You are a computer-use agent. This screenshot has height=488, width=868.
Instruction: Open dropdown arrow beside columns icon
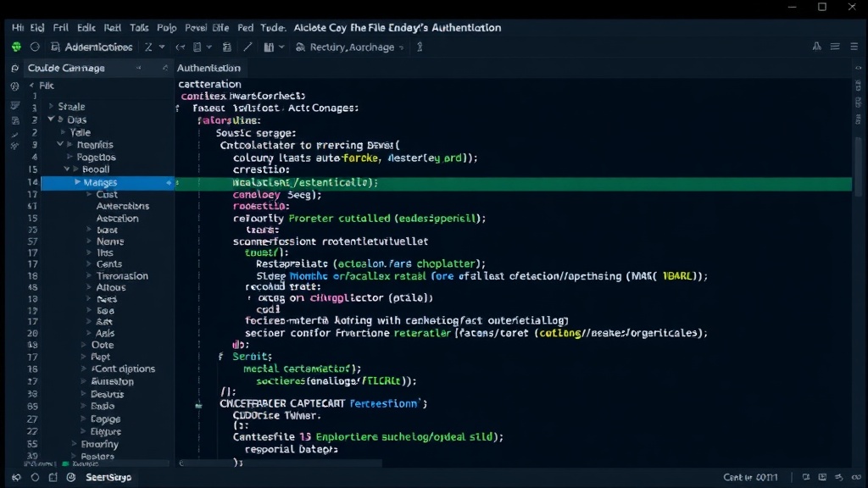click(x=281, y=47)
